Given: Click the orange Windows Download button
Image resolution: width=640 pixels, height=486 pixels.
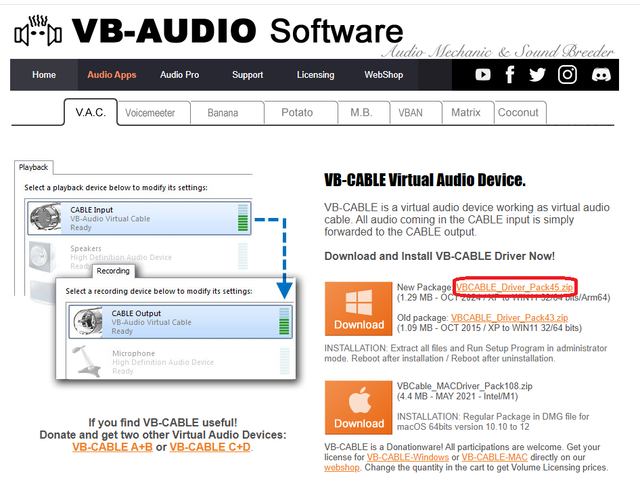Looking at the screenshot, I should pos(359,309).
